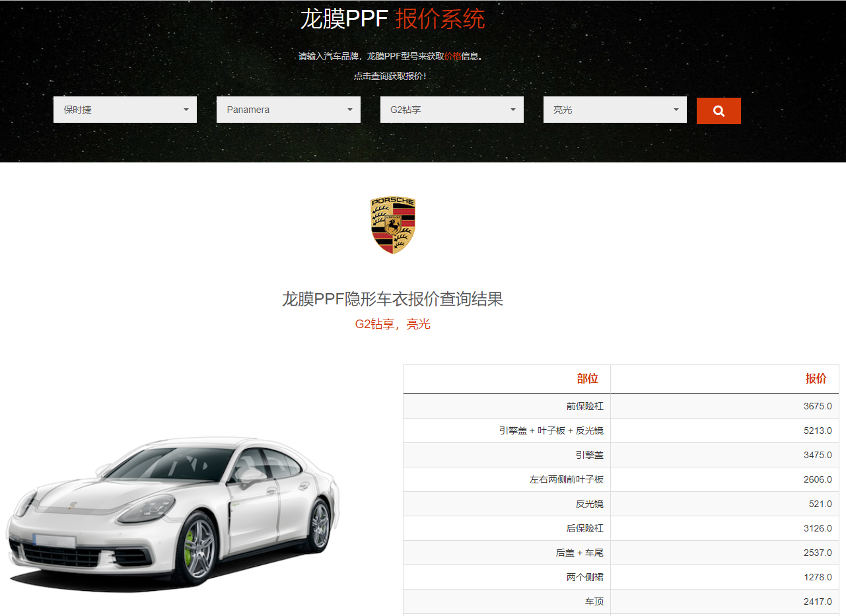The image size is (846, 616).
Task: Open the G2钻享 film type dropdown
Action: 452,110
